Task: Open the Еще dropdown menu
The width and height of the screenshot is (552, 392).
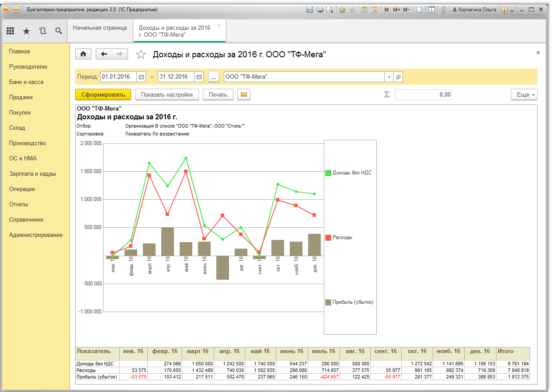Action: [524, 94]
